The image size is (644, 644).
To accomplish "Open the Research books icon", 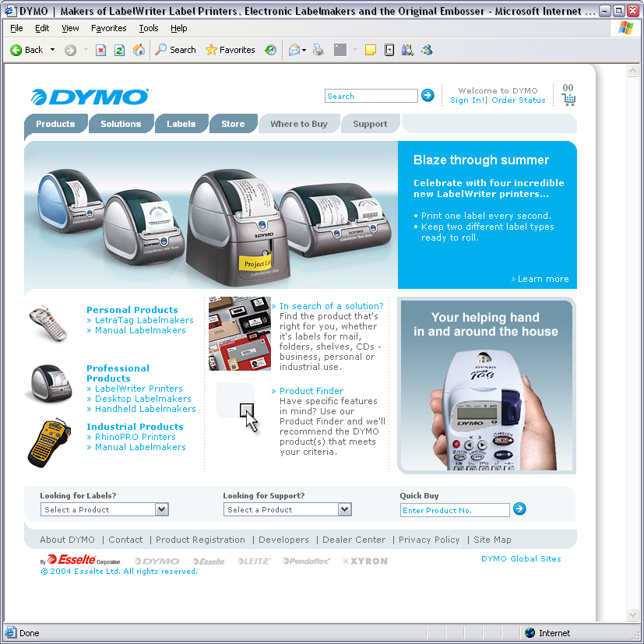I will pos(407,50).
